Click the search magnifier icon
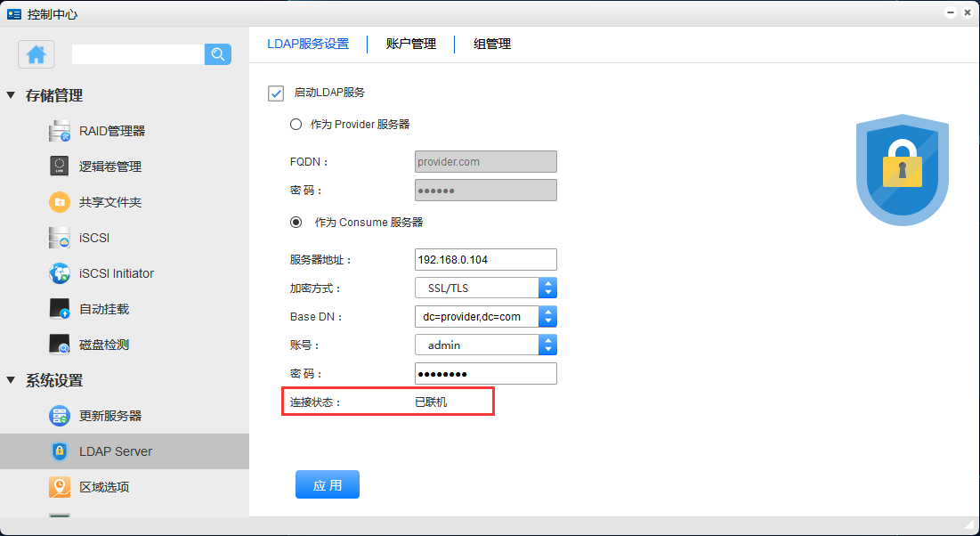The image size is (980, 536). 218,54
